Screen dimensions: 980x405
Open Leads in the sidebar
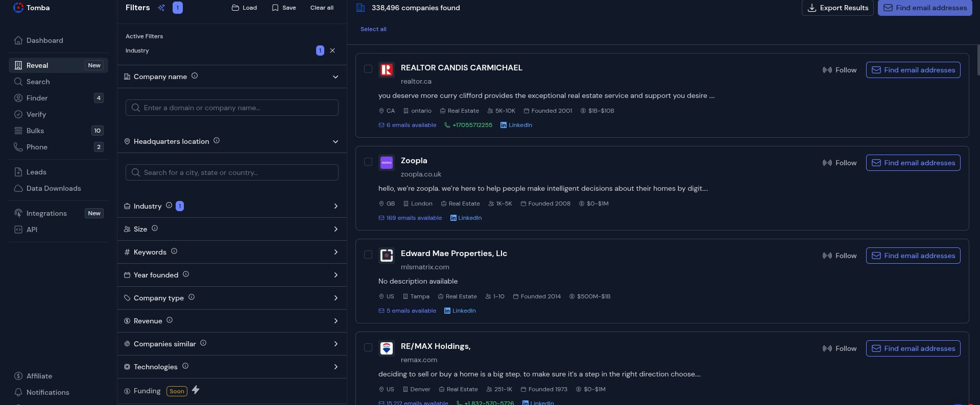[36, 172]
